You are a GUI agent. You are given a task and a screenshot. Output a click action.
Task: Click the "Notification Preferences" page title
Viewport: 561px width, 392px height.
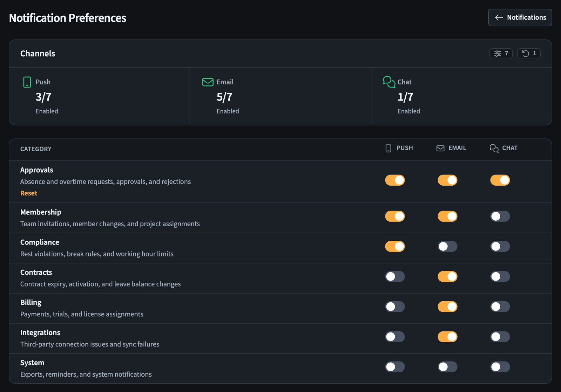[x=68, y=18]
